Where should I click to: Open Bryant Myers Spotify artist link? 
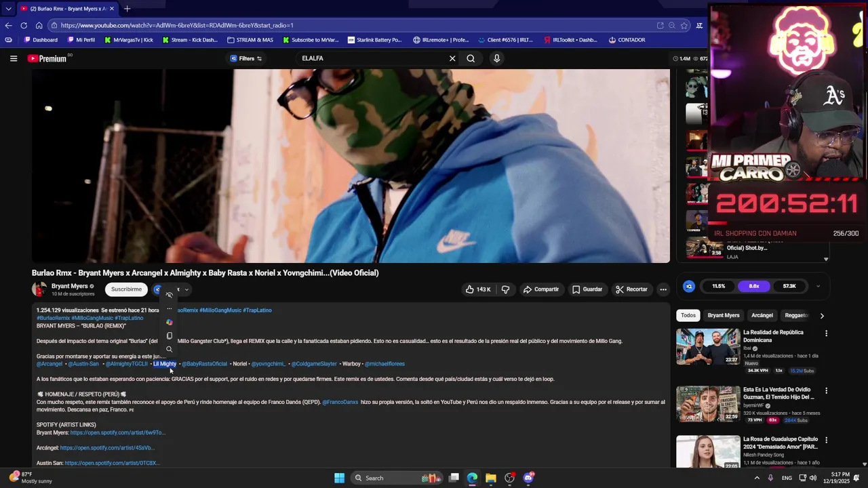tap(118, 432)
